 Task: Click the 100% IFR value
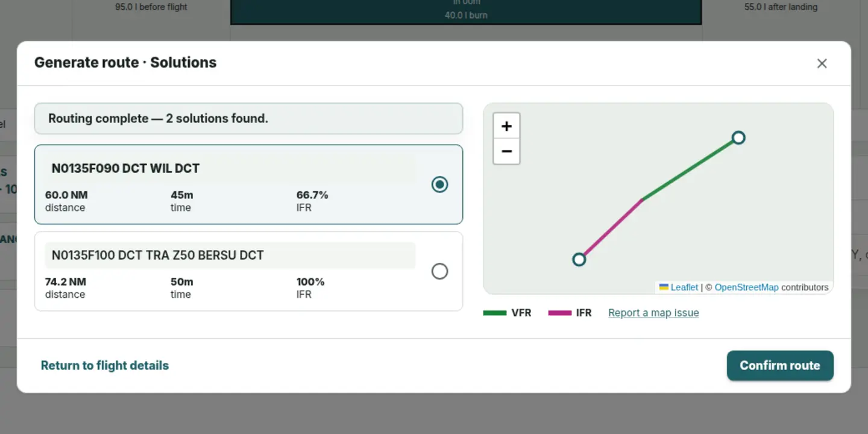(310, 281)
